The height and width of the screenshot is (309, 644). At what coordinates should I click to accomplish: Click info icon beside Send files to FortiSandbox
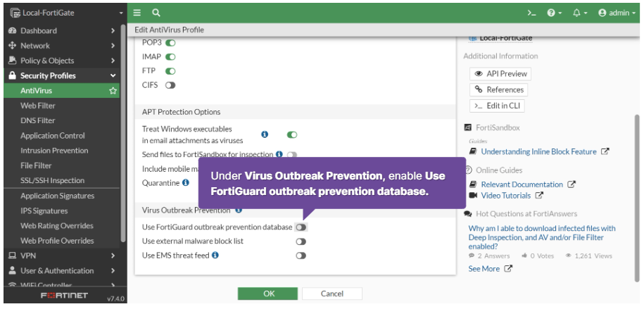tap(279, 154)
